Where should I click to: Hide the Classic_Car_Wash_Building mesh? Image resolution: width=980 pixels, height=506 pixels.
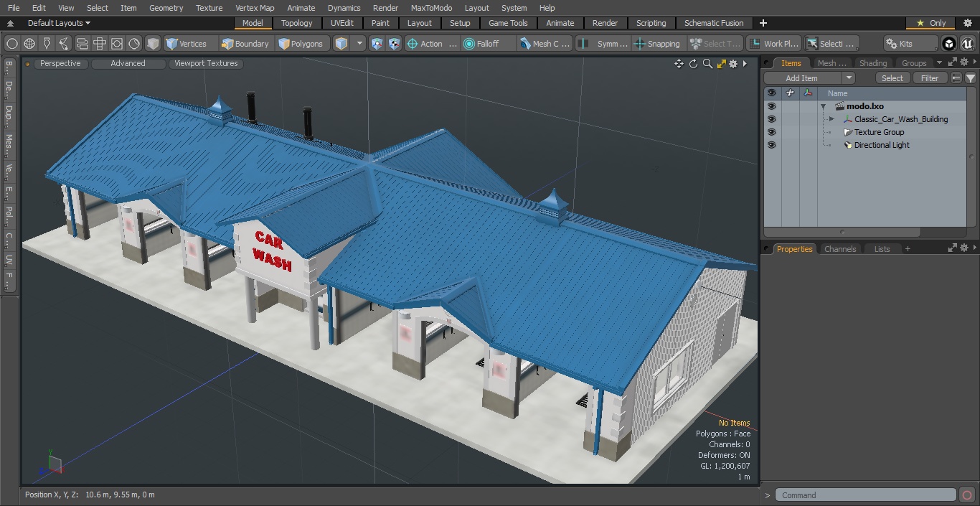(771, 118)
